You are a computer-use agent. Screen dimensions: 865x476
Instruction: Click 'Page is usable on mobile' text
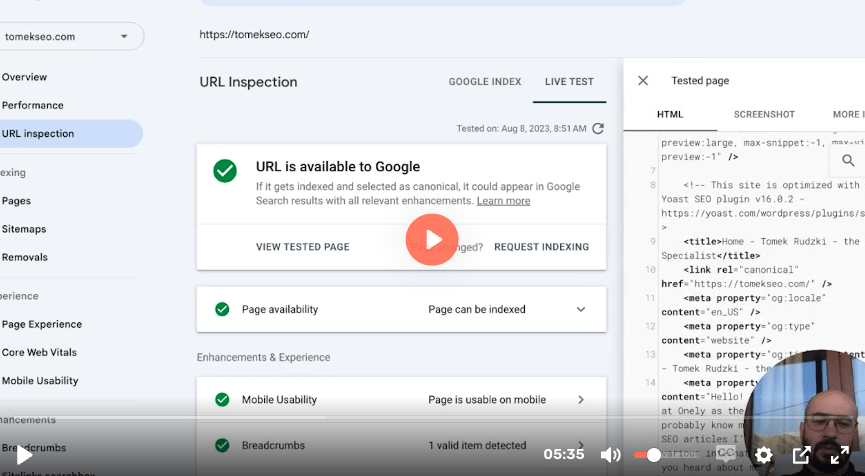pyautogui.click(x=487, y=400)
